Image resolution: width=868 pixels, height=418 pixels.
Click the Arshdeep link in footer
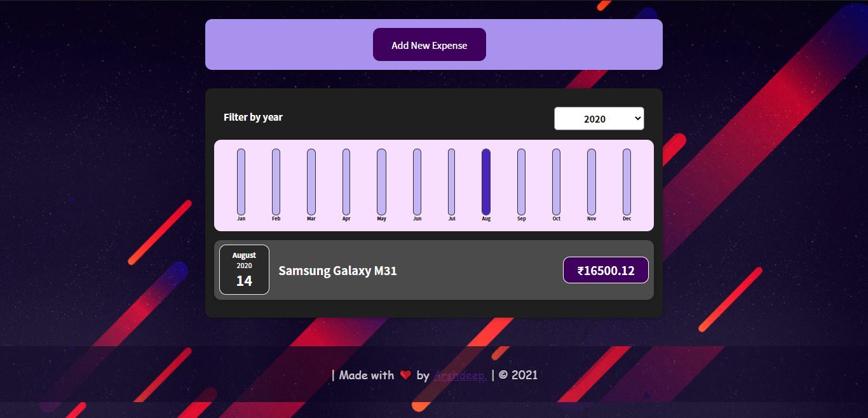(460, 375)
